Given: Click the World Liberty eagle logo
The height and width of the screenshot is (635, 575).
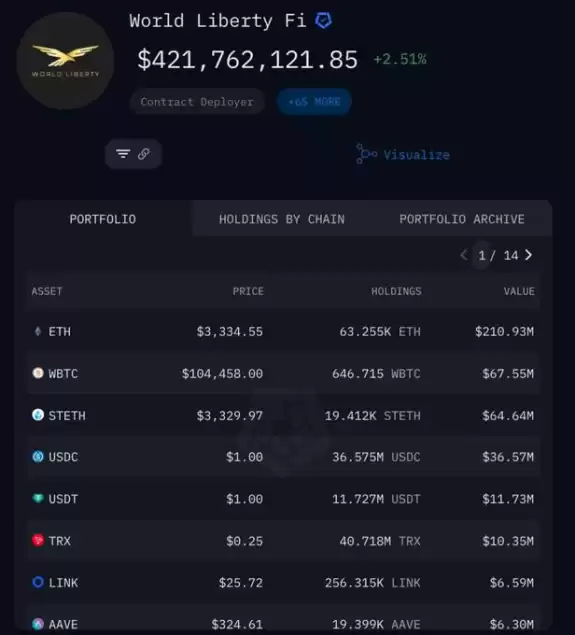Looking at the screenshot, I should (x=65, y=61).
